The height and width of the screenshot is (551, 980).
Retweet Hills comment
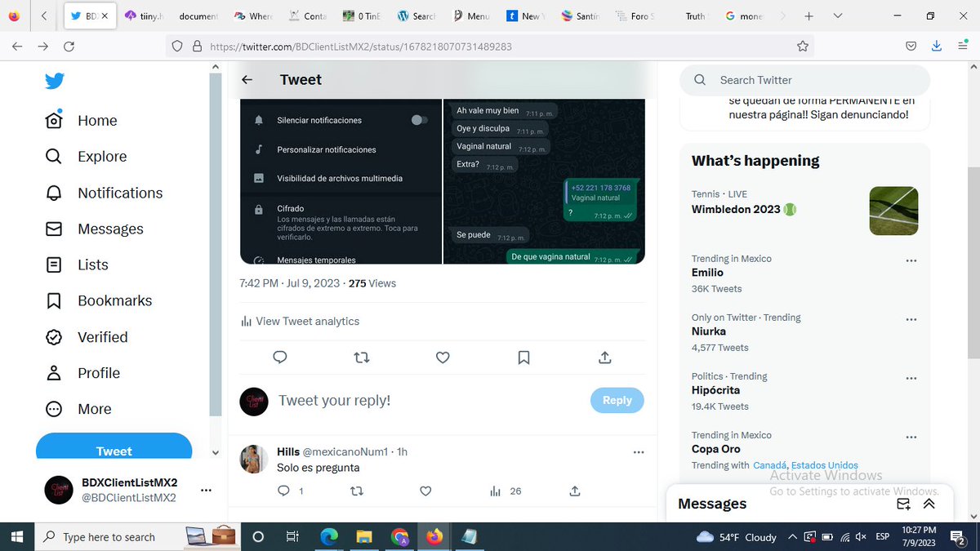[357, 491]
